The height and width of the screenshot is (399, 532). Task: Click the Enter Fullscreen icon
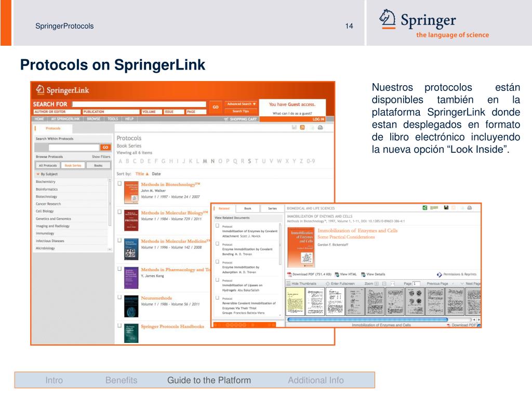328,283
